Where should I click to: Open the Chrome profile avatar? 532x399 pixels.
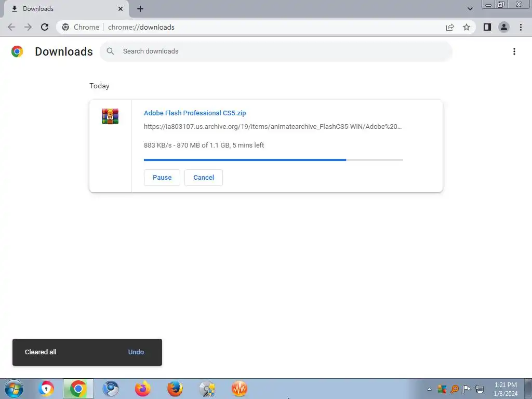click(x=504, y=27)
